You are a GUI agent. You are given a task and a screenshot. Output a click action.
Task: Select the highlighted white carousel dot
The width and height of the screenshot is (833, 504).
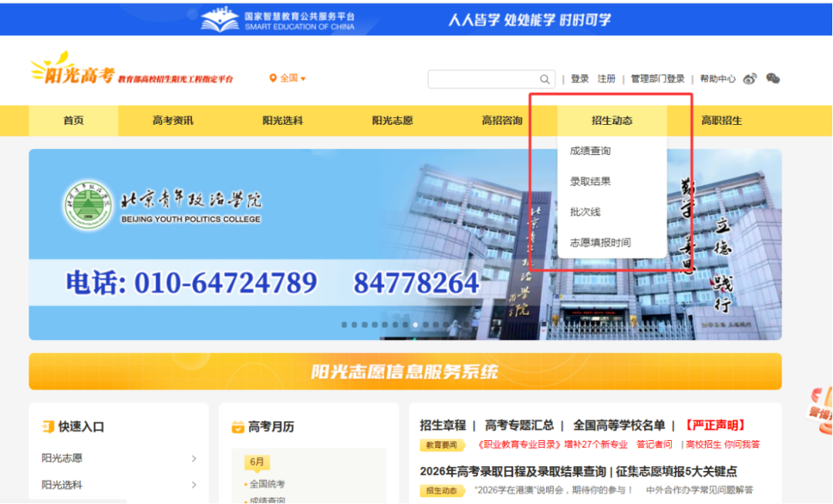click(x=416, y=324)
